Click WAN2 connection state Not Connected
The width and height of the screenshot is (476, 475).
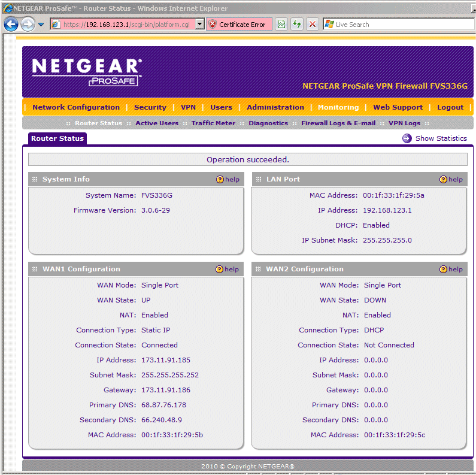(389, 345)
